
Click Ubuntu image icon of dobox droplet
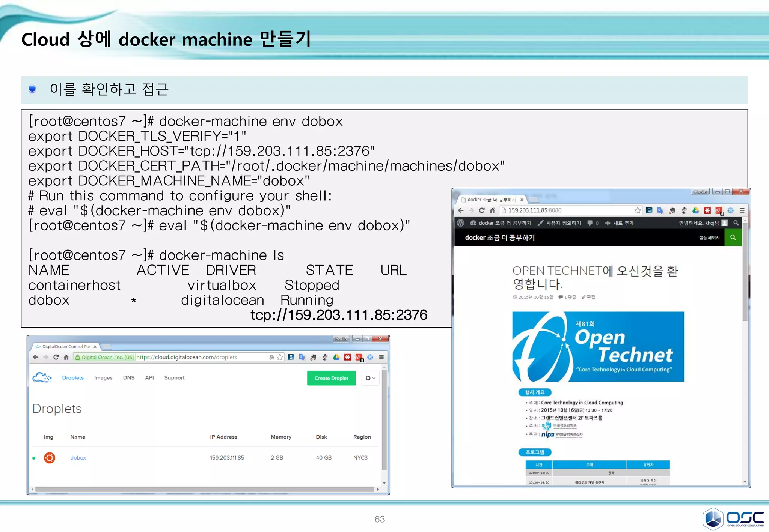click(x=50, y=458)
